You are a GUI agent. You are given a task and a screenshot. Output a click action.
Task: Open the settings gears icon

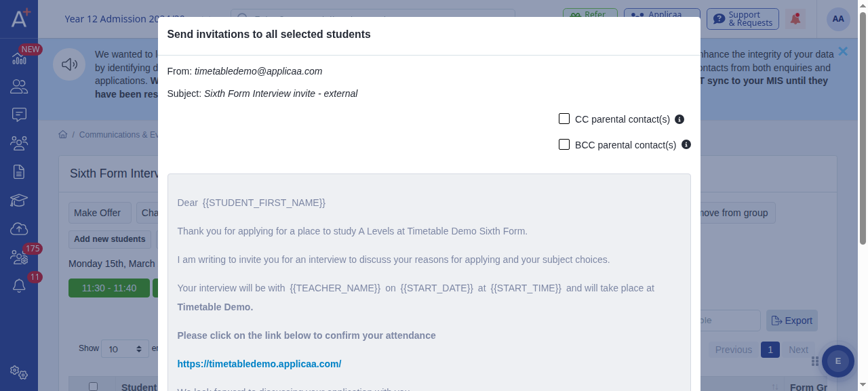[19, 372]
